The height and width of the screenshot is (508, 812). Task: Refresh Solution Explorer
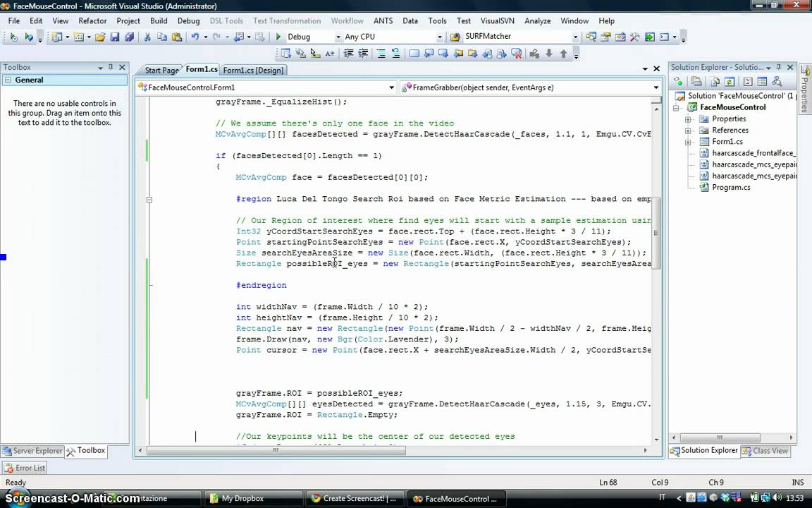[729, 81]
